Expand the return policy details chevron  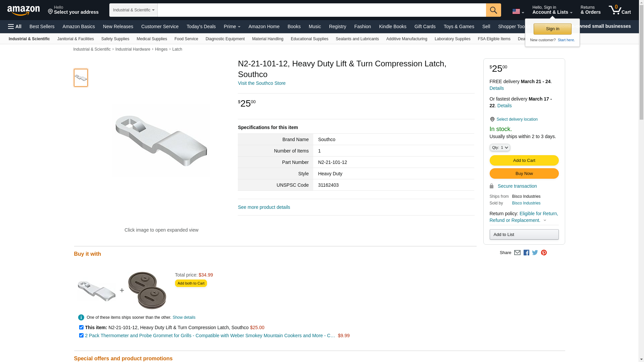click(x=545, y=221)
